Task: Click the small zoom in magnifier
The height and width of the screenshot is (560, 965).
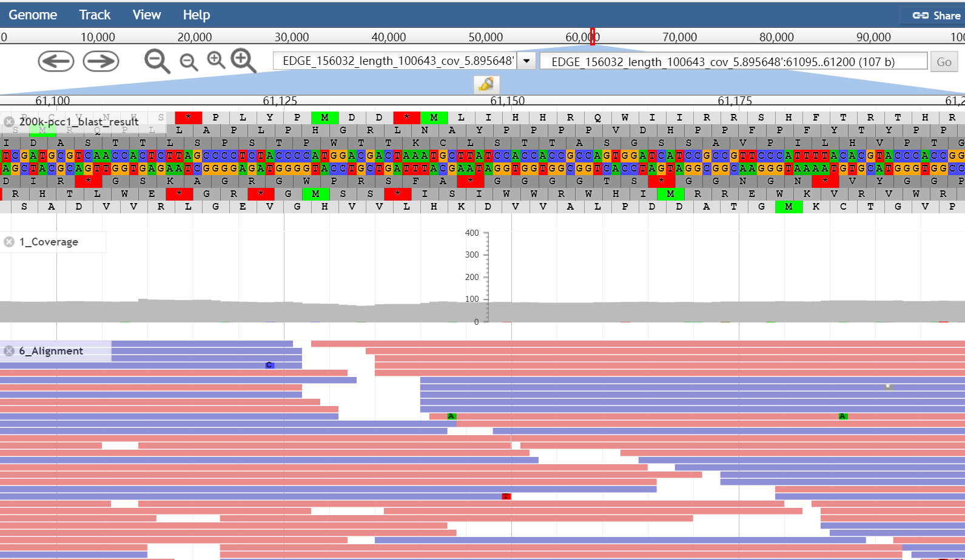Action: click(216, 60)
